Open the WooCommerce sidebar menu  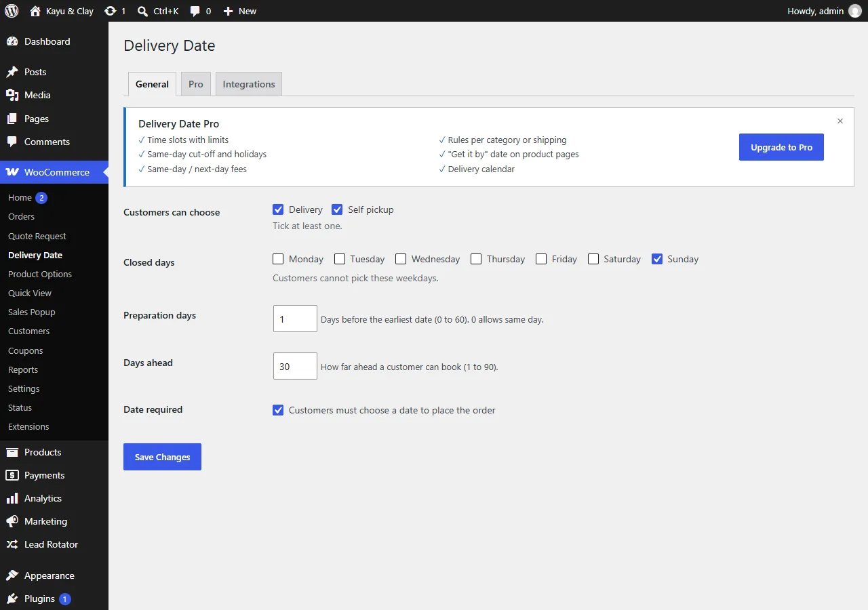[54, 172]
